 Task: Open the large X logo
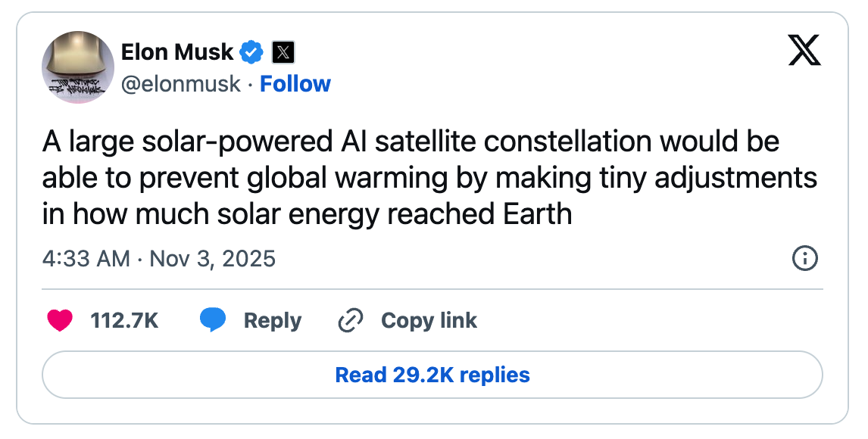(x=804, y=51)
